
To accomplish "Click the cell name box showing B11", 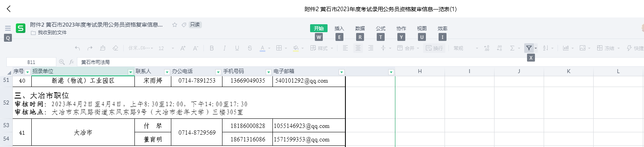I will tap(31, 62).
